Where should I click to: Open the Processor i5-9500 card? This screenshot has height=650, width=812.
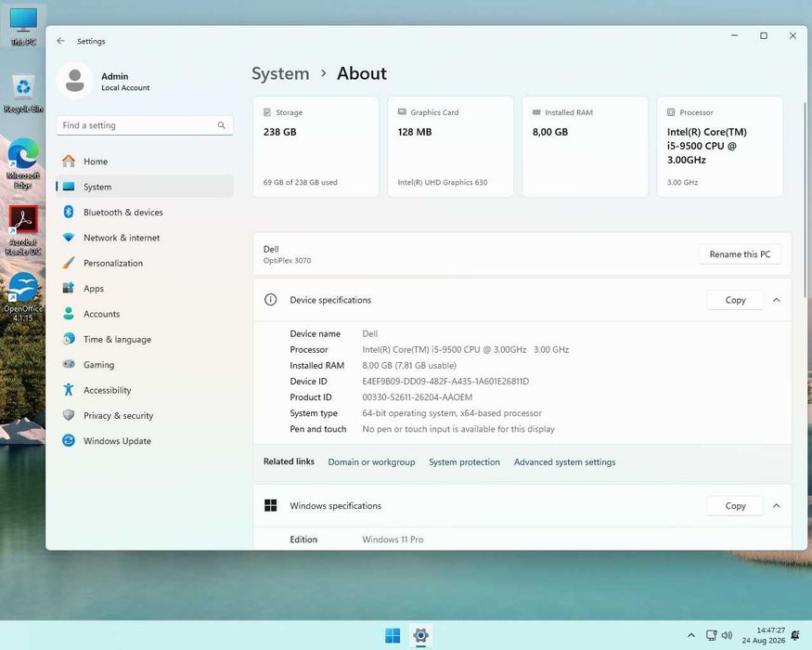720,147
